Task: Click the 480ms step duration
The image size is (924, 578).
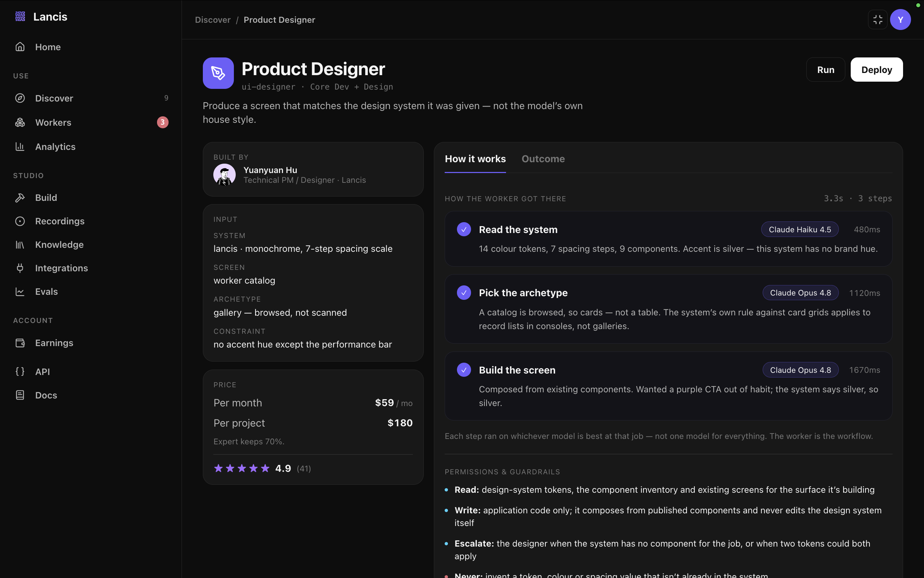Action: [867, 230]
